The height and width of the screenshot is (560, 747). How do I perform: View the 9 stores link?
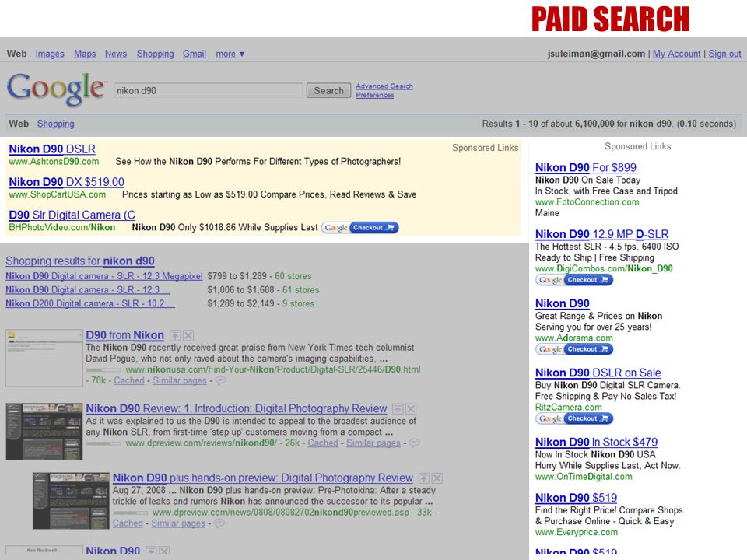(x=298, y=303)
